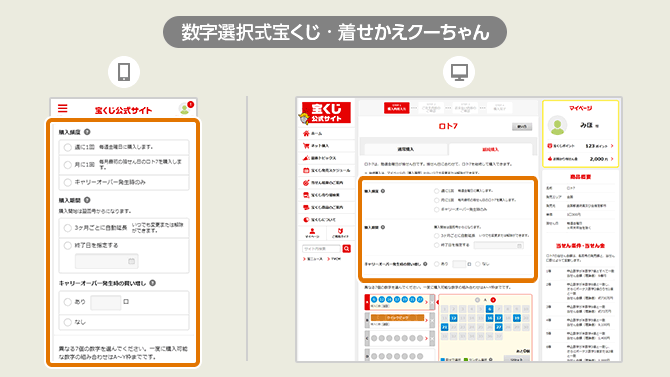
Task: Click the red active step 1 indicator
Action: click(397, 108)
